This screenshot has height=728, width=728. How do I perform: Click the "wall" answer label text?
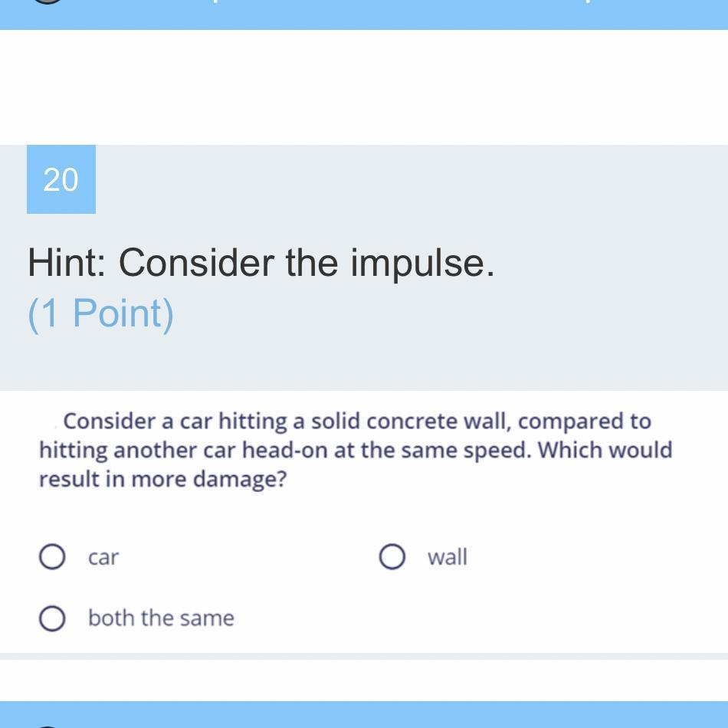[448, 557]
